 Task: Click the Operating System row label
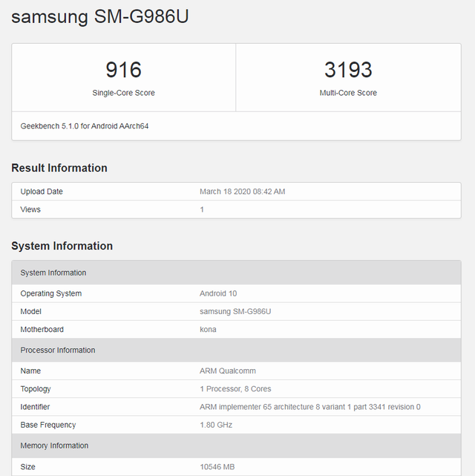coord(51,293)
